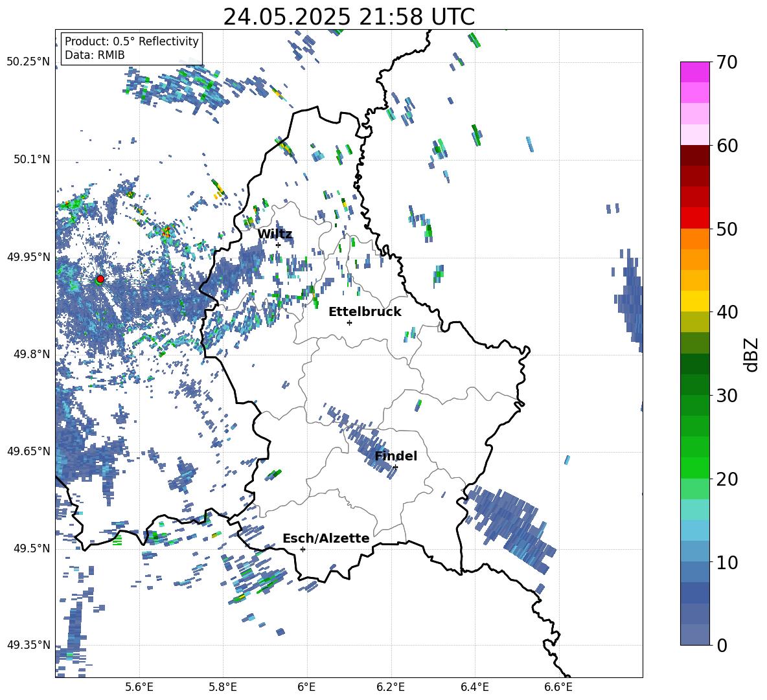This screenshot has width=767, height=700.
Task: Click the cross marker at Findel
Action: click(395, 468)
